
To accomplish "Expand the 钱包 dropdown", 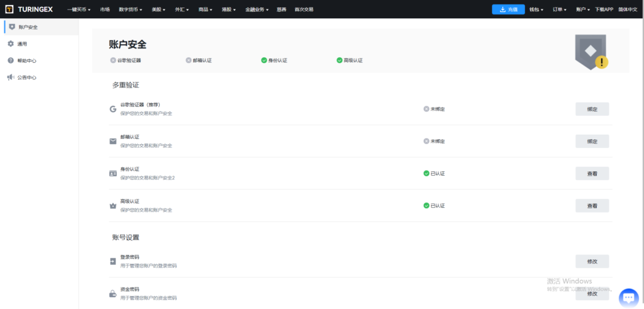I will pyautogui.click(x=536, y=9).
